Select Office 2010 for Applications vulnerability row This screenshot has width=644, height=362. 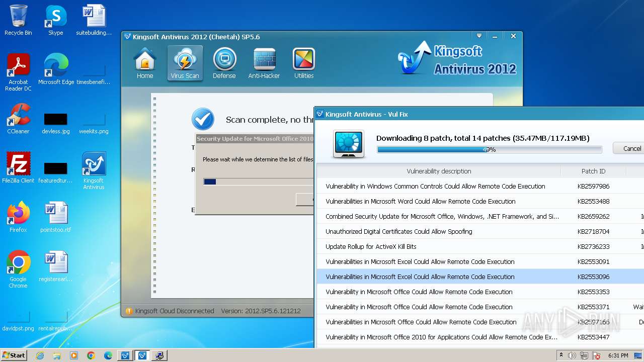[x=480, y=337]
